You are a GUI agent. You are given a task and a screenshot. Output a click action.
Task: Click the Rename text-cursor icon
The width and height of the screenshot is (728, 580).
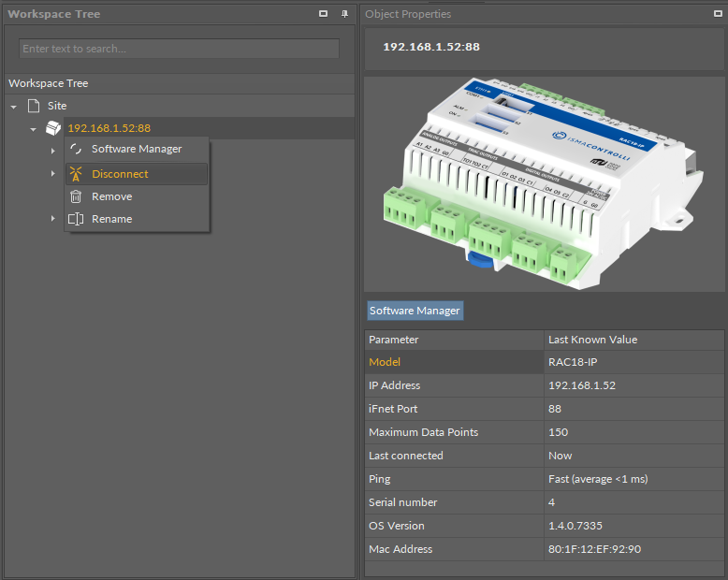[x=76, y=219]
